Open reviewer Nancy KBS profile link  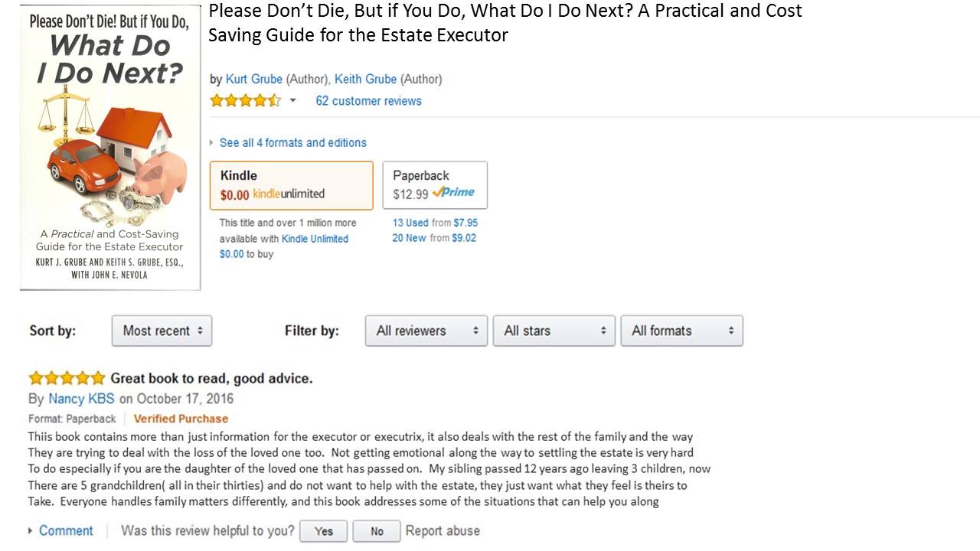[81, 399]
